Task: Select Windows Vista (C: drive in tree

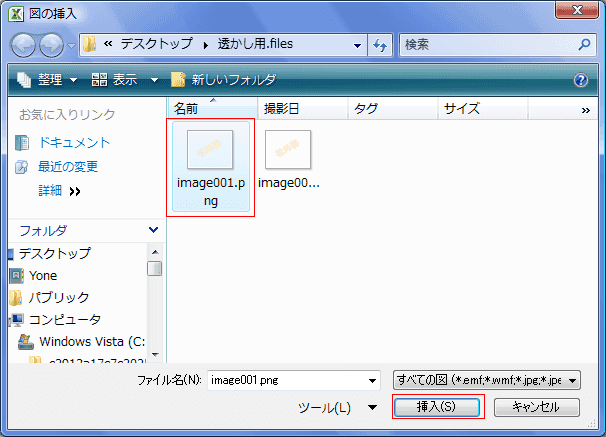Action: tap(92, 342)
